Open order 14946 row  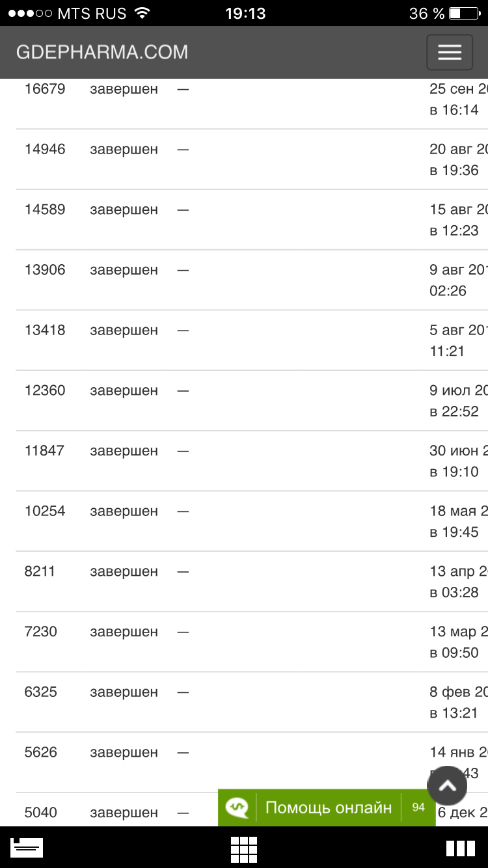pos(45,149)
